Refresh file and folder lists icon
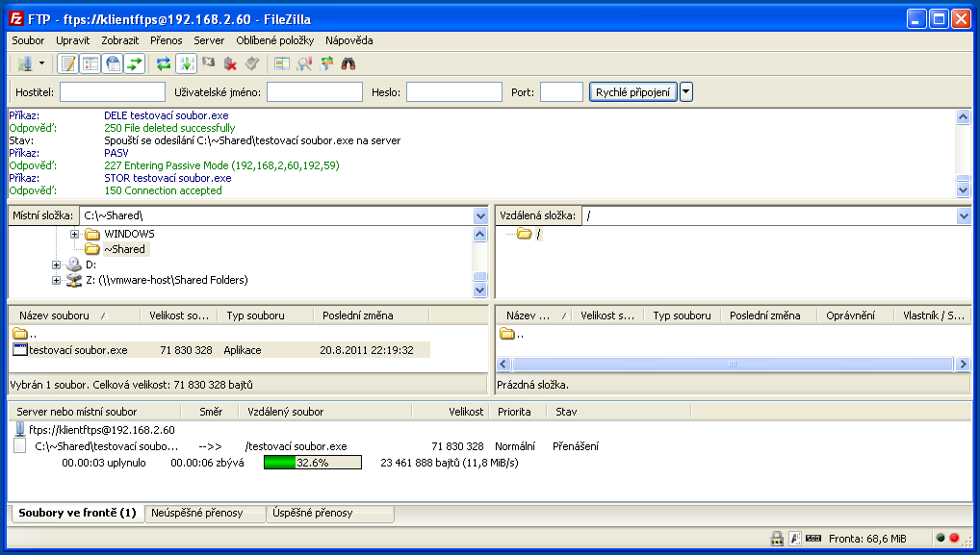Viewport: 980px width, 555px height. tap(164, 63)
